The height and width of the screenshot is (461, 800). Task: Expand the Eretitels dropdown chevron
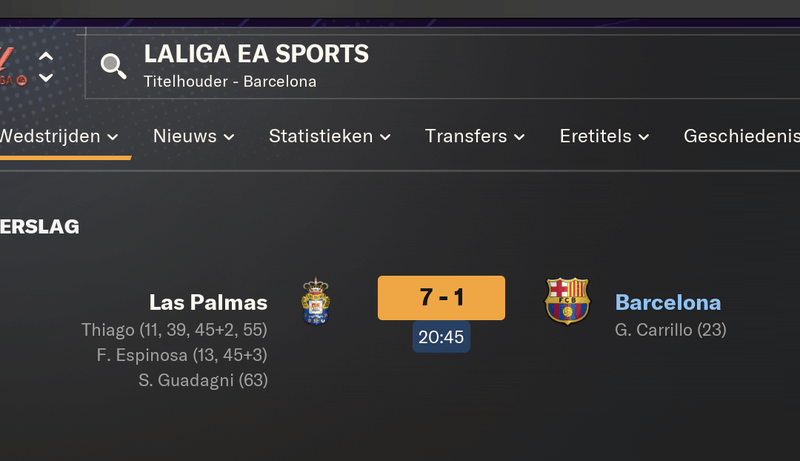[x=644, y=137]
